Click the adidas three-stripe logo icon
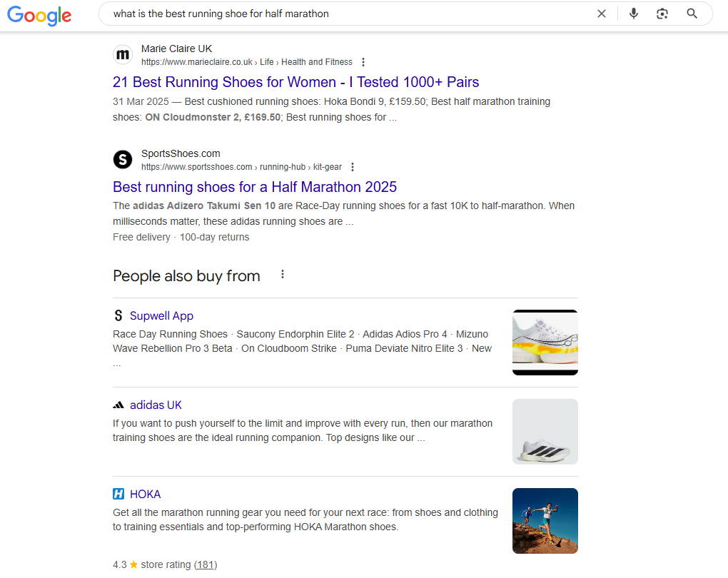This screenshot has height=578, width=728. click(x=118, y=405)
